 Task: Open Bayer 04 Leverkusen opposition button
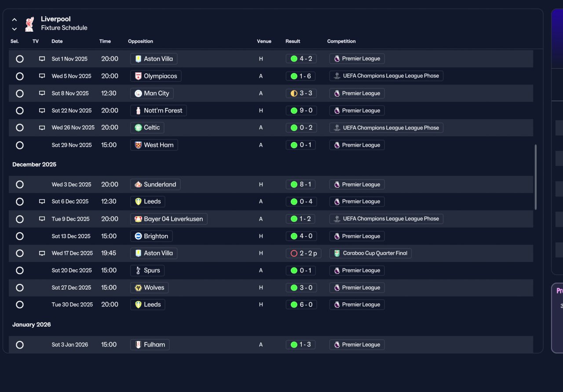[x=169, y=219]
